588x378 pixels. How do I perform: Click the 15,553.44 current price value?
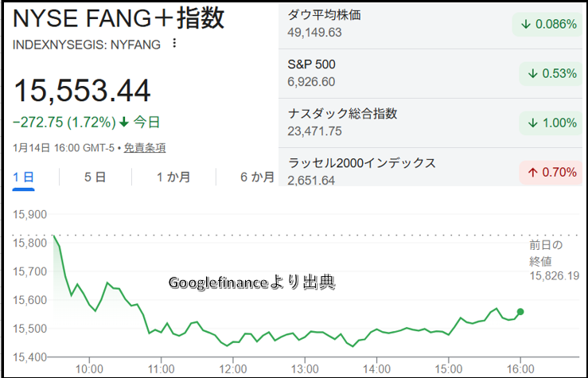point(82,92)
